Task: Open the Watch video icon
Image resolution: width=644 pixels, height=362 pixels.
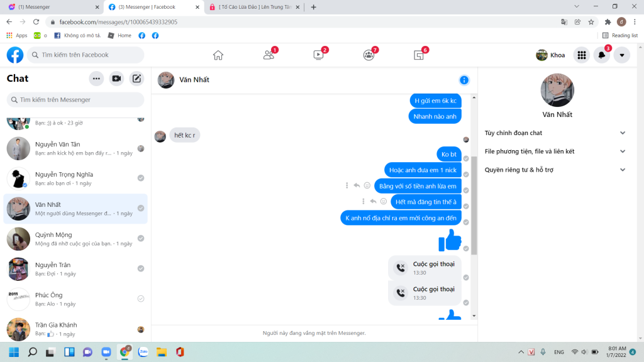Action: pos(318,55)
